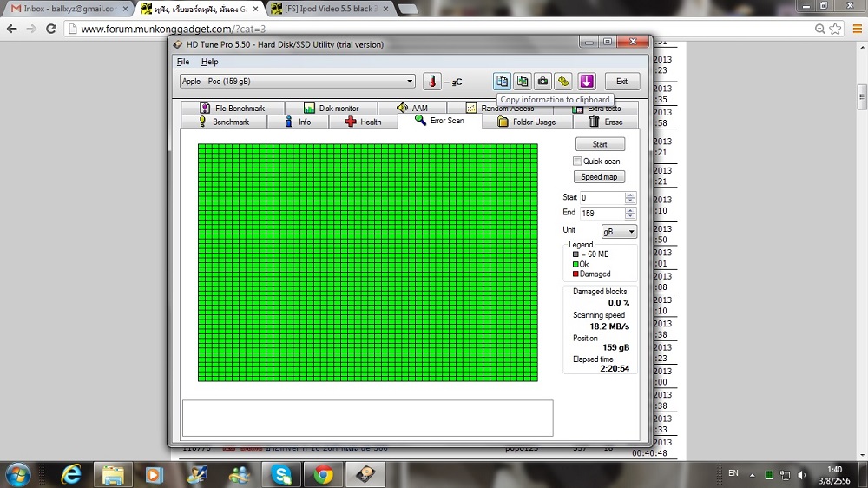
Task: Click the purple download arrow icon
Action: point(587,81)
